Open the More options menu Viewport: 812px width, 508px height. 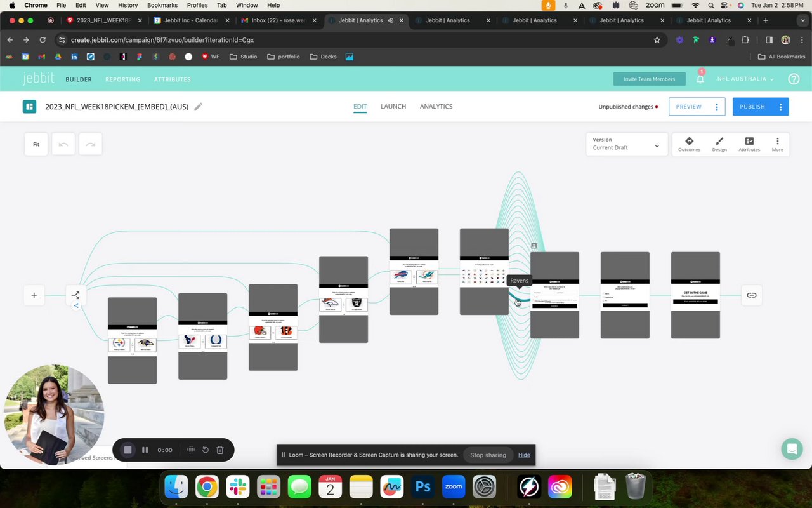click(x=777, y=144)
